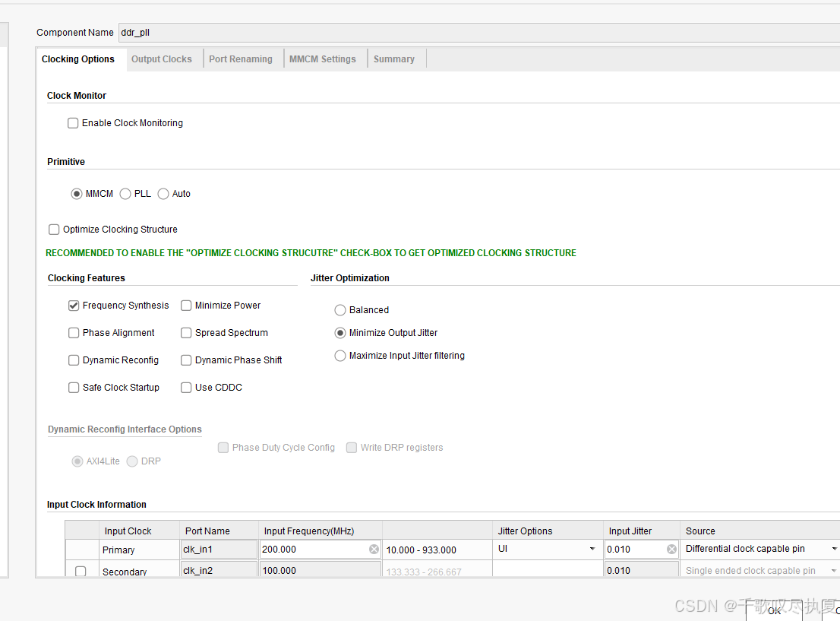
Task: Click the secondary frequency 100.000 field
Action: 321,570
